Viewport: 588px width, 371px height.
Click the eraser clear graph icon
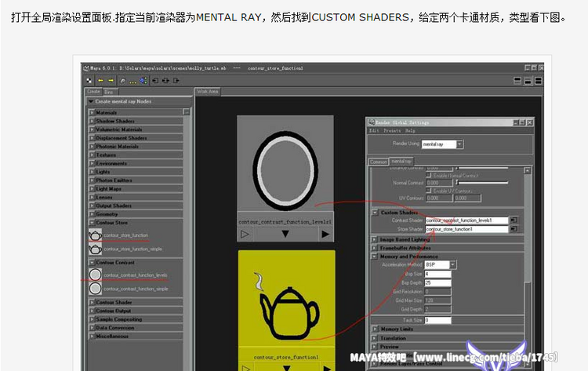(122, 81)
